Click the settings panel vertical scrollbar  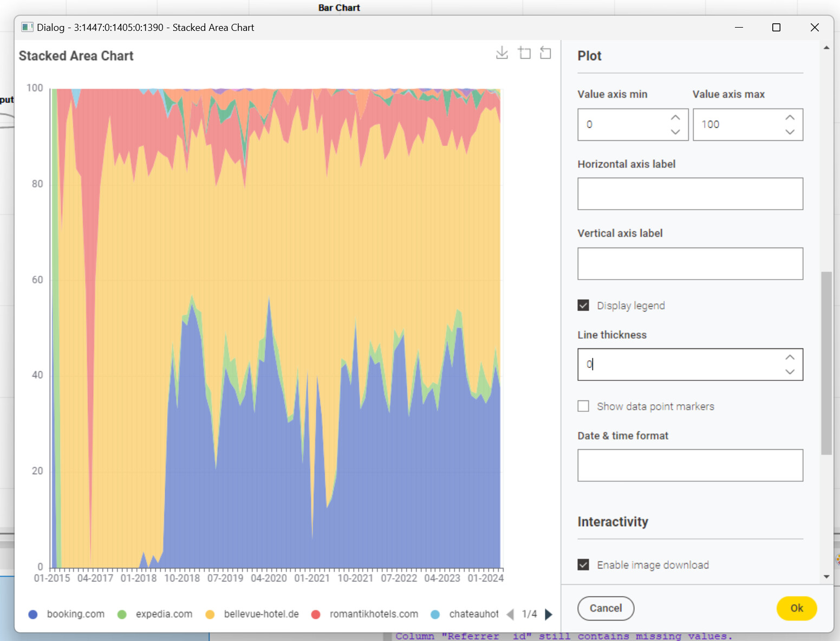826,363
